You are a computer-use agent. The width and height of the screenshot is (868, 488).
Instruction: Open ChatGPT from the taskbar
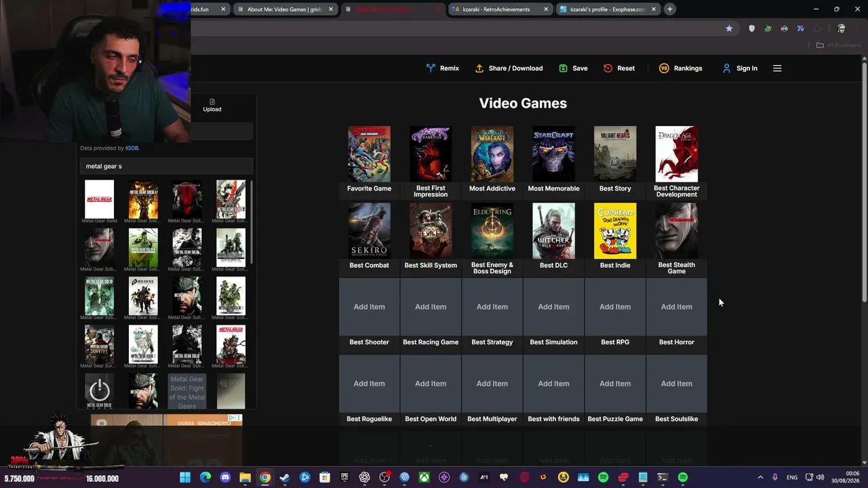[365, 478]
